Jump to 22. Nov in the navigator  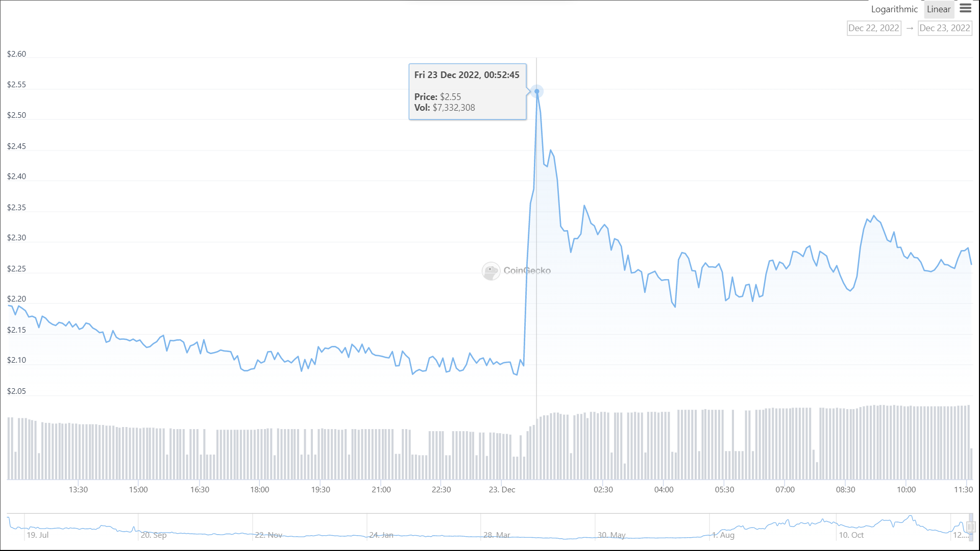[268, 535]
